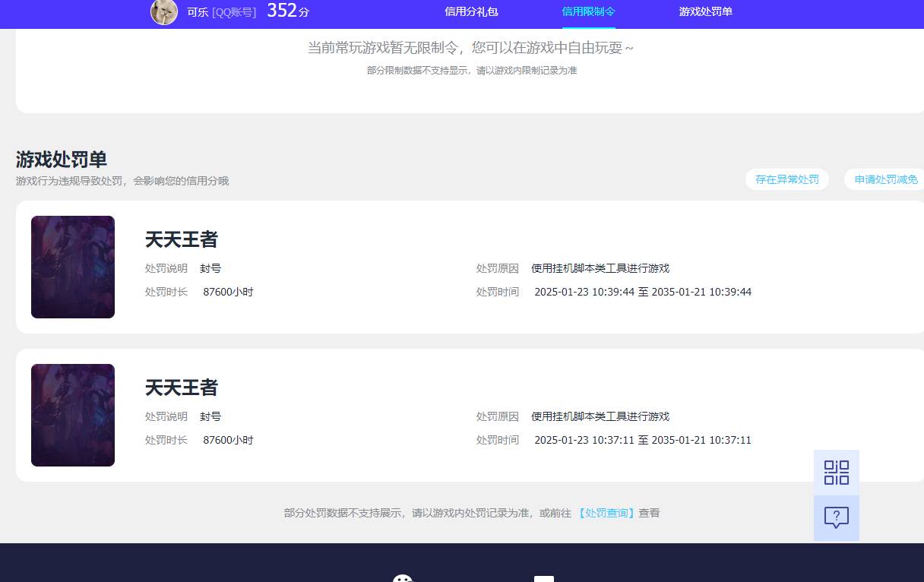This screenshot has width=924, height=582.
Task: Open the 【处罚查询】 link
Action: coord(606,513)
